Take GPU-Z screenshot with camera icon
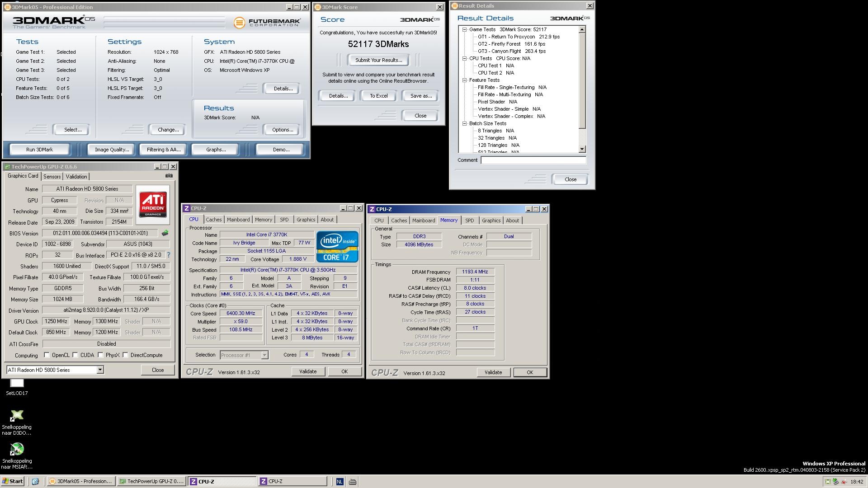This screenshot has width=868, height=488. (169, 176)
